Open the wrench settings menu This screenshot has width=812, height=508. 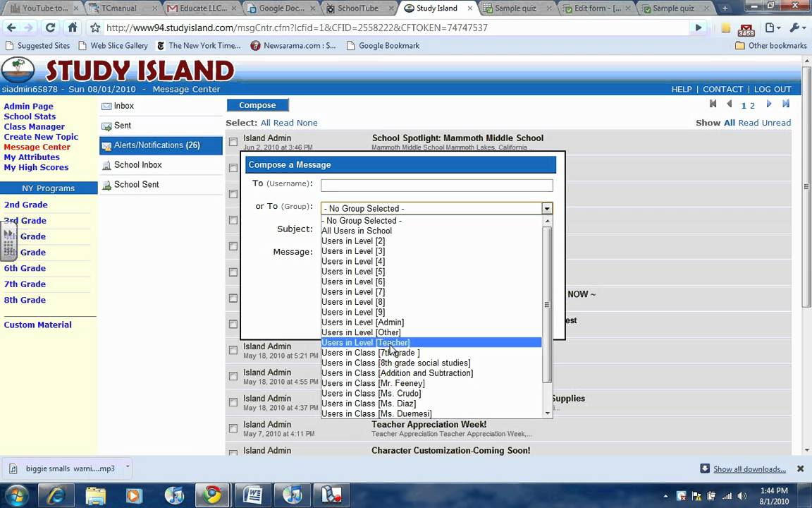[x=797, y=28]
